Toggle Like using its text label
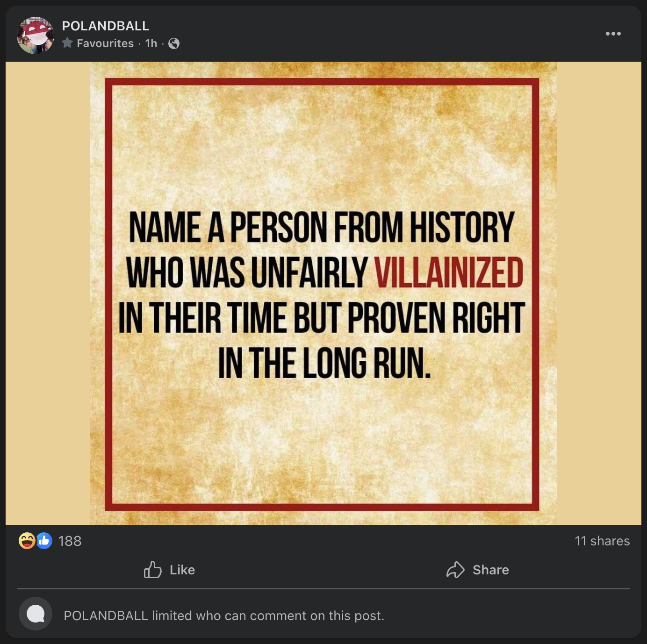Viewport: 647px width, 644px height. click(x=182, y=570)
